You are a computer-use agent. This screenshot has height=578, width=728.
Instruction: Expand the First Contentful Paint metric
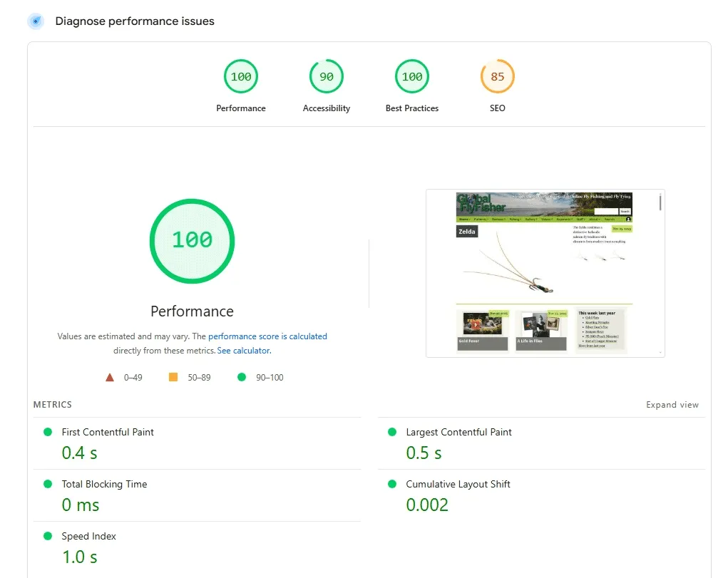click(x=108, y=432)
